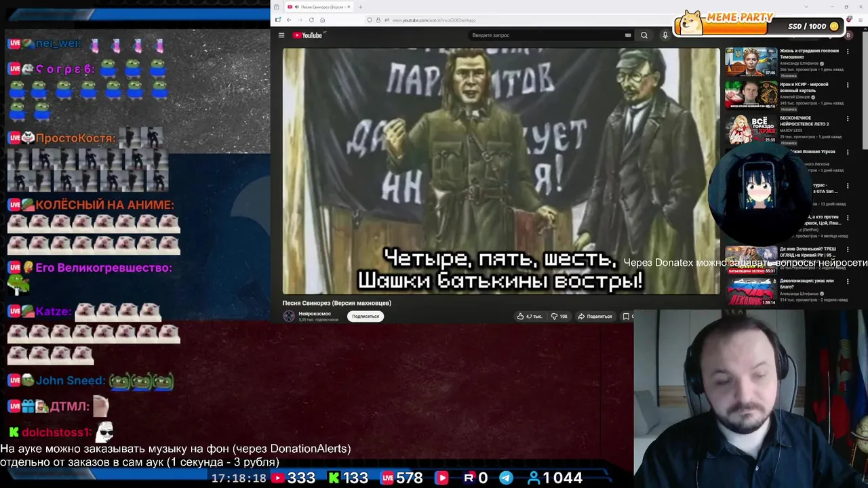Open options for 'БЕСКОНЕЧНОЕ НЕЙРОСЕТЕВОЕ ЛЕТО 2'
Viewport: 868px width, 488px height.
[848, 119]
